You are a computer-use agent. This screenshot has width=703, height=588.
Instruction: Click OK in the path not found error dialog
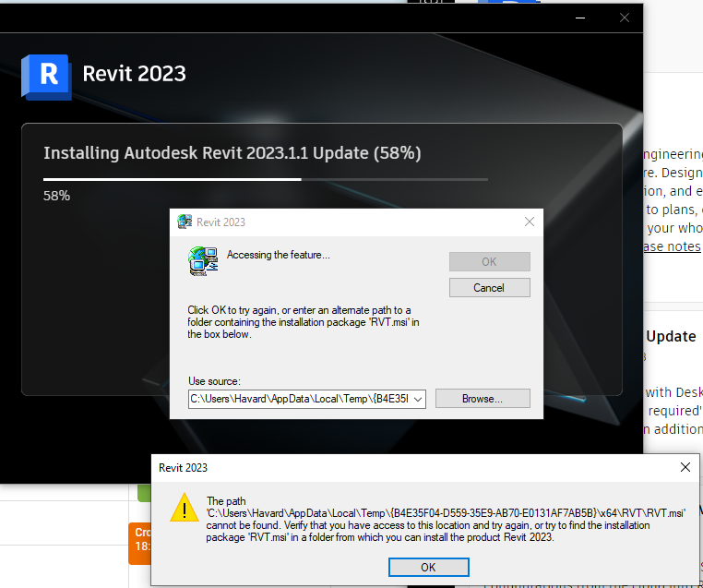429,568
